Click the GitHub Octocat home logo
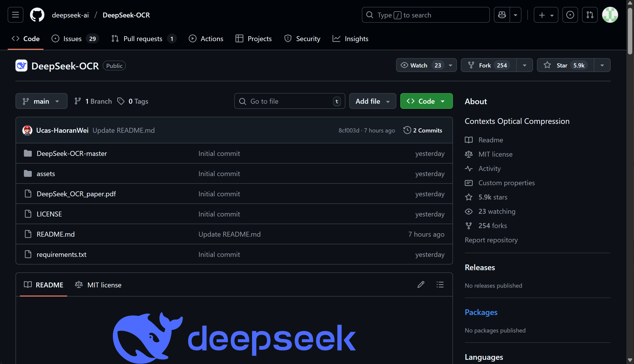The height and width of the screenshot is (364, 634). 37,15
